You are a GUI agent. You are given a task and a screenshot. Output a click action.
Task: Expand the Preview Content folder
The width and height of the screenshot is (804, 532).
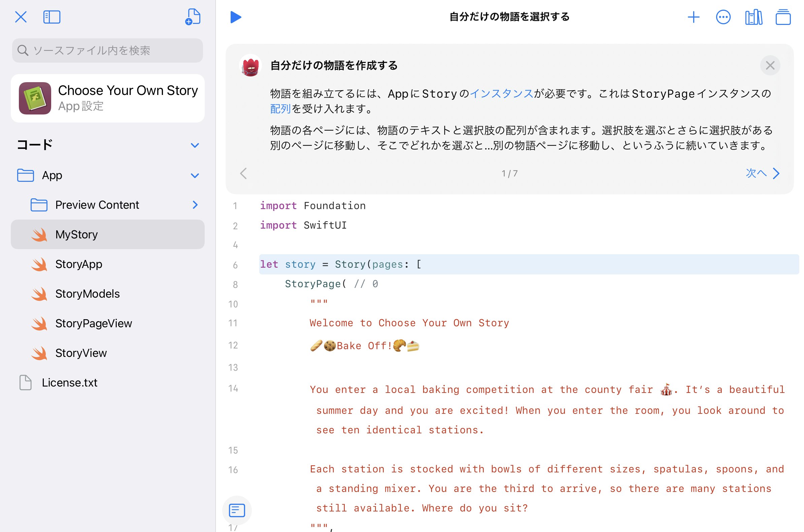195,205
